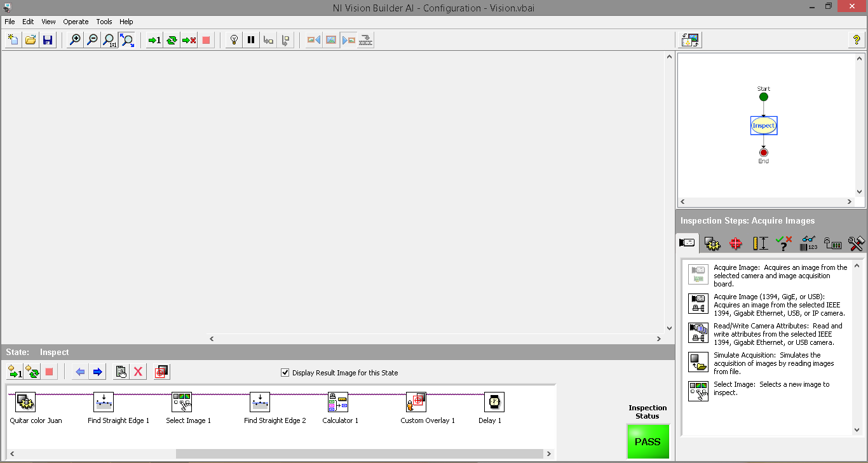Open an inspection with the folder icon
The height and width of the screenshot is (463, 868).
coord(30,40)
